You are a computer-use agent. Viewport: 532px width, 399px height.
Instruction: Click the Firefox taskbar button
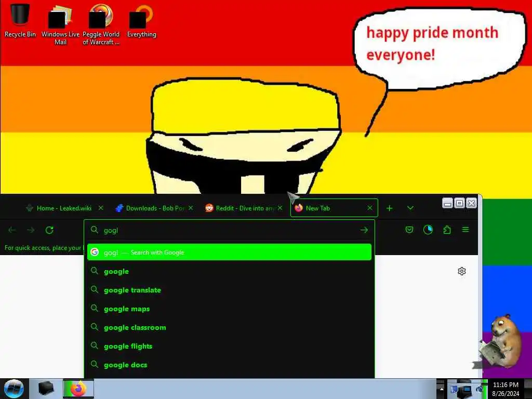78,389
